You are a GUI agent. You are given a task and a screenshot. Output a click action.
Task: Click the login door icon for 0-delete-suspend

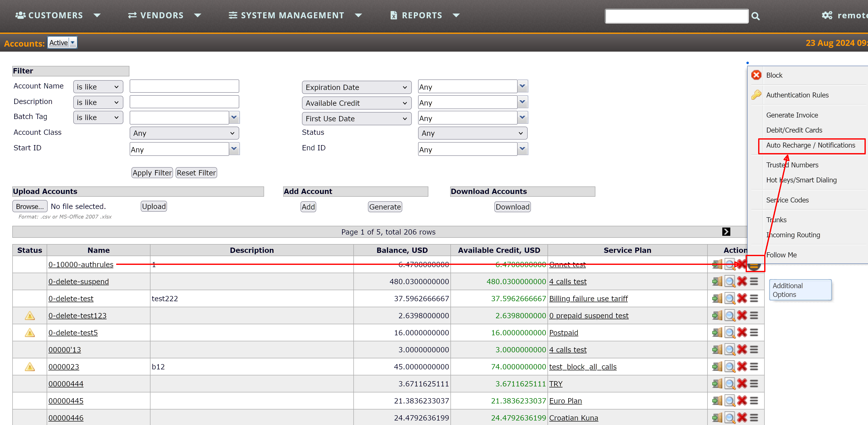pos(717,281)
